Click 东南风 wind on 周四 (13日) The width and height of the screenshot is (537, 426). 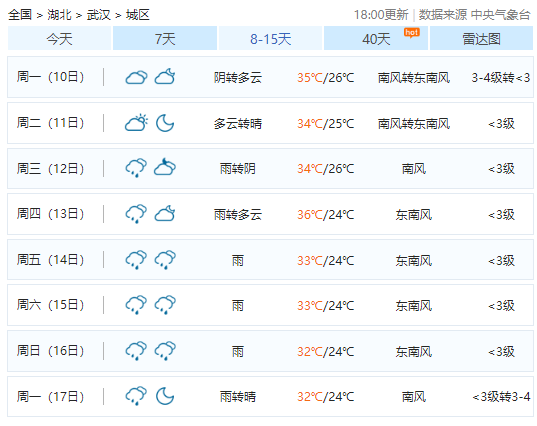click(x=414, y=215)
